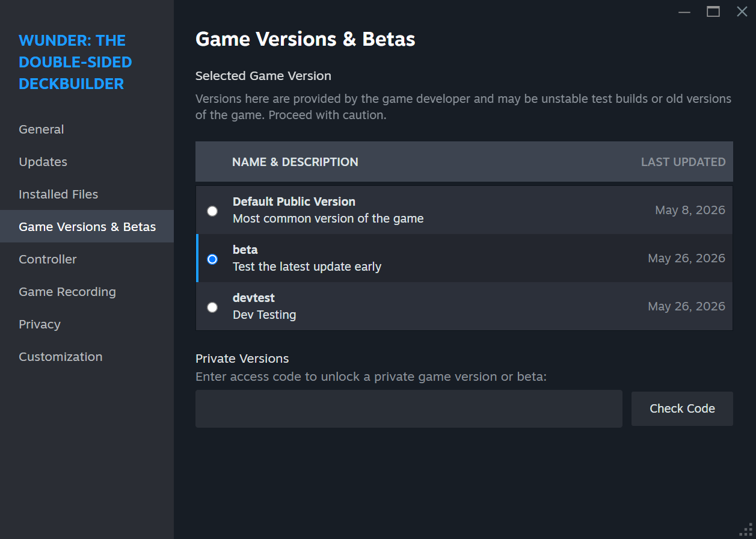The image size is (756, 539).
Task: Minimize the properties window
Action: pyautogui.click(x=684, y=11)
